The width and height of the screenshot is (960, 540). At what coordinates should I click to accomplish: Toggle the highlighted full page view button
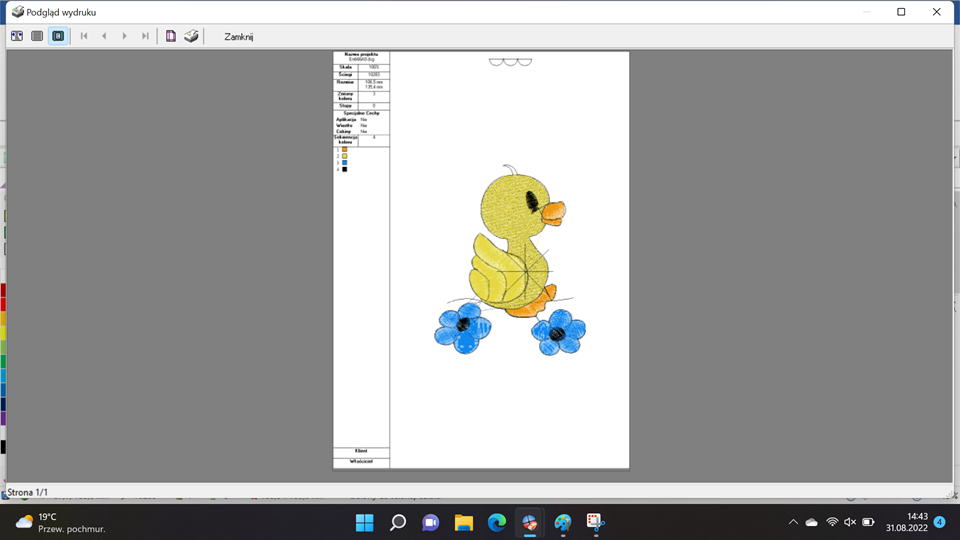(58, 36)
